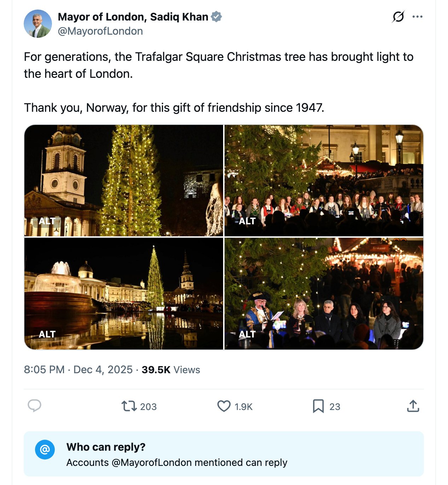
Task: Repost this tweet with the retweet icon
Action: pyautogui.click(x=129, y=406)
